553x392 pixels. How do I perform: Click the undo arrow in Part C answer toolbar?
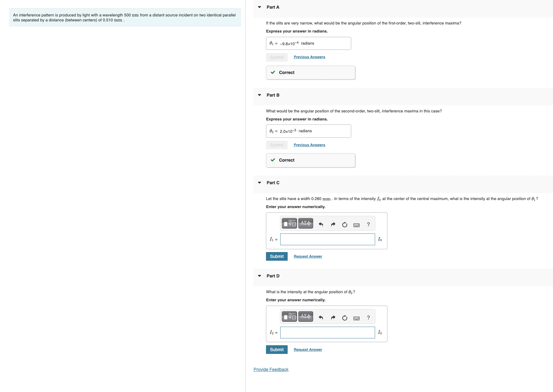pyautogui.click(x=321, y=224)
